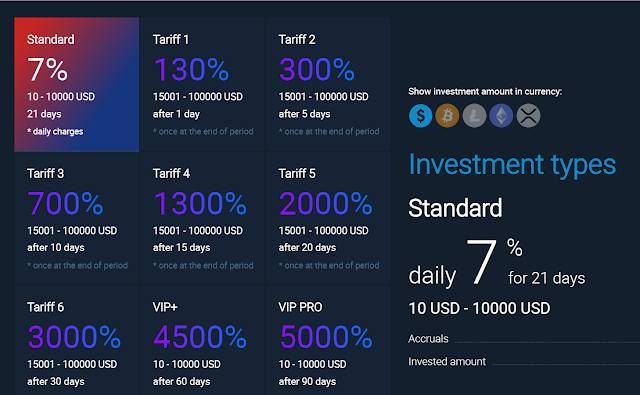Click the Accruals row label

tap(428, 339)
